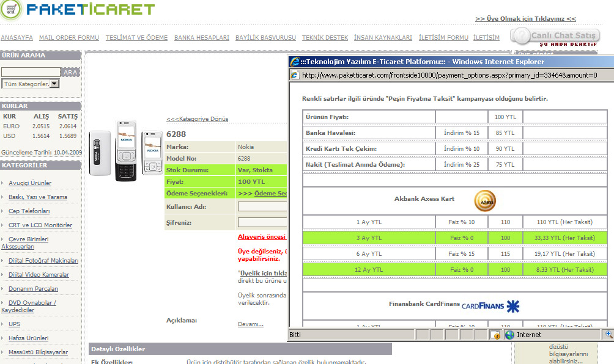
Task: Open DVD Oynatıcılar / Kaydediciler category
Action: click(x=29, y=306)
